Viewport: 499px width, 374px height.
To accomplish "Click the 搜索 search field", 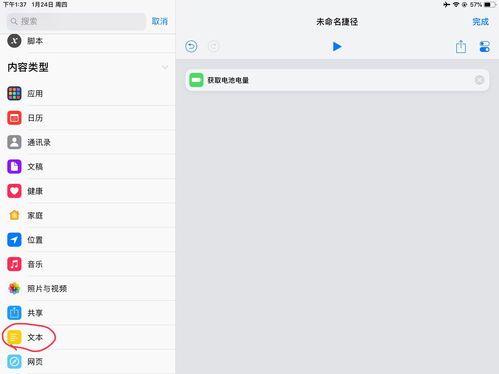I will 76,21.
